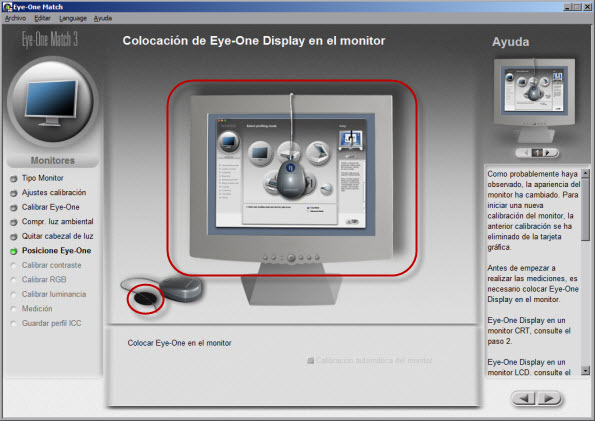Open the Language menu
The image size is (595, 421).
(73, 18)
